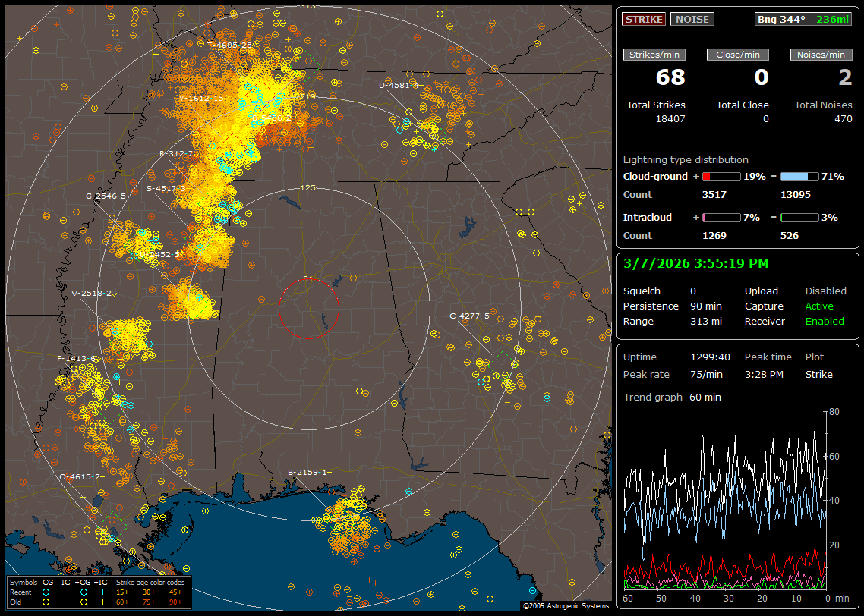The width and height of the screenshot is (864, 616).
Task: Click storm cell label F-1413-6
Action: [x=77, y=358]
